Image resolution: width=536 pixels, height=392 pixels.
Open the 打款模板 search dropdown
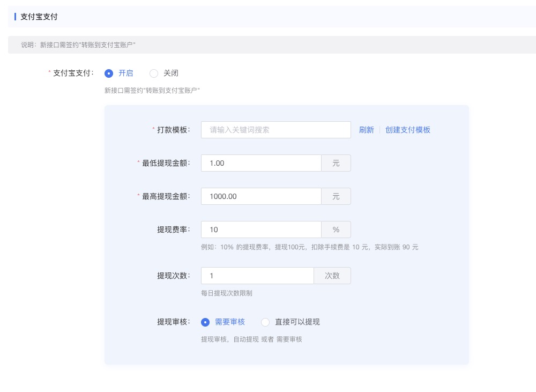[276, 130]
